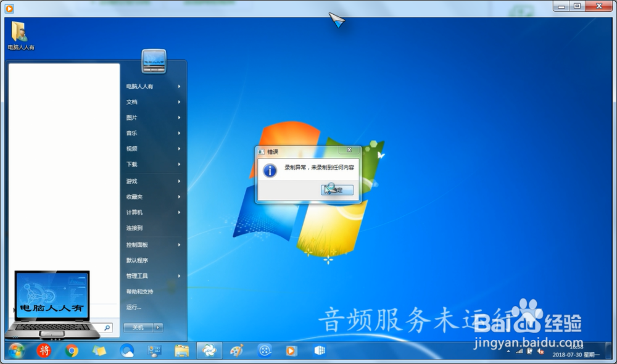Expand the 收藏夹 submenu arrow

coord(179,197)
